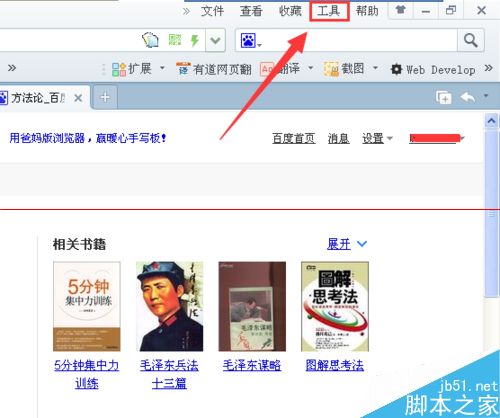Open the 文件 menu
The image size is (500, 418).
212,11
